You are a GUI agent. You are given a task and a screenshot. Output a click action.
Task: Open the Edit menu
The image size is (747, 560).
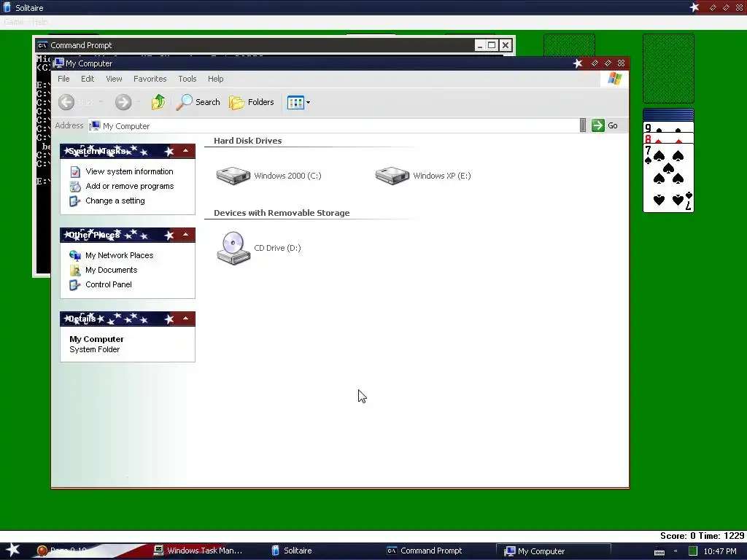pos(88,79)
